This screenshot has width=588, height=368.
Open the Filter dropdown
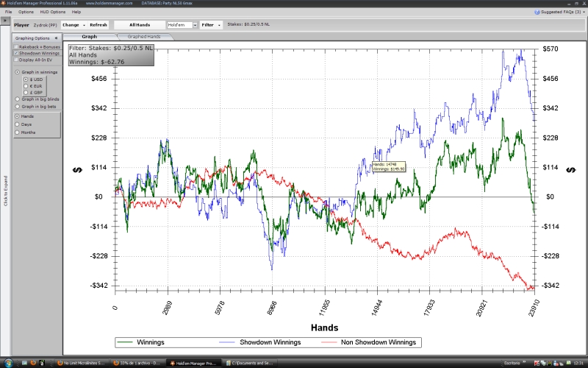[x=211, y=25]
